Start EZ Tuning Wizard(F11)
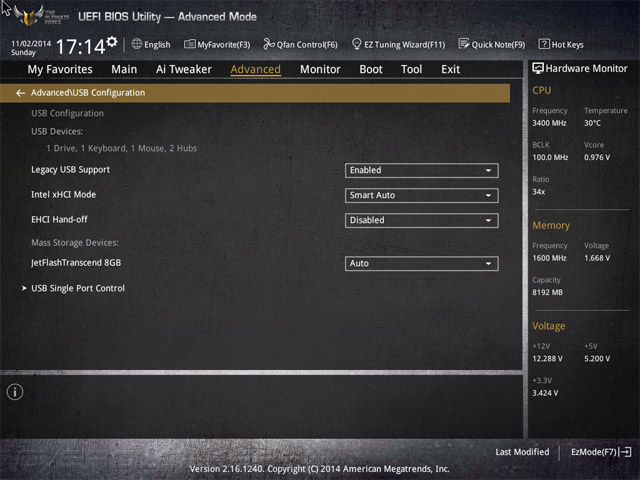This screenshot has width=640, height=480. click(x=399, y=44)
